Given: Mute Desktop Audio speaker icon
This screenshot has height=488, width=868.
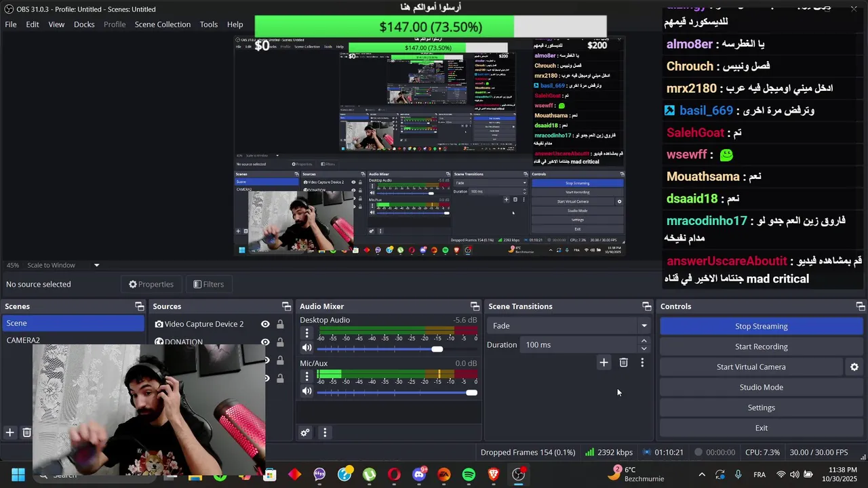Looking at the screenshot, I should pos(307,348).
